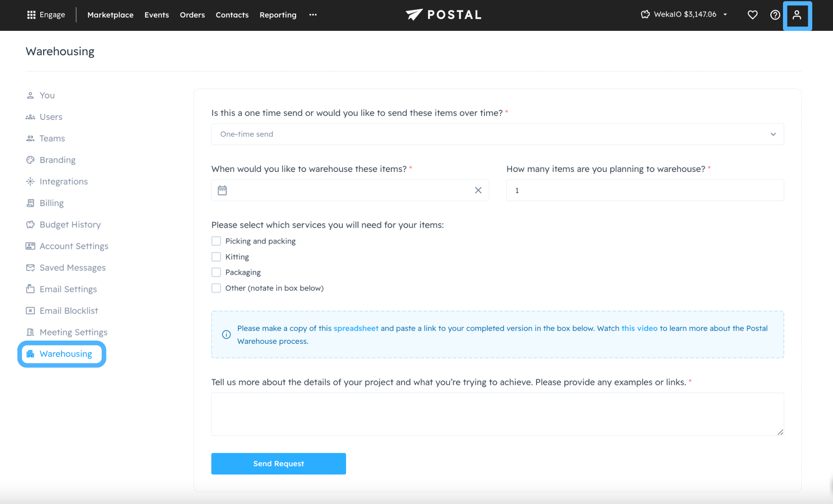The height and width of the screenshot is (504, 833).
Task: Open the help question mark icon
Action: [x=775, y=15]
